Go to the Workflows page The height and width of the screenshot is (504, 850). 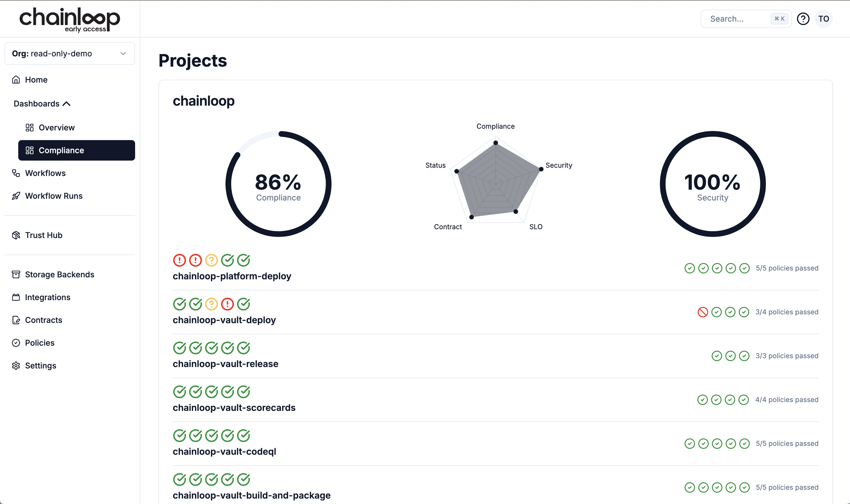pos(45,173)
